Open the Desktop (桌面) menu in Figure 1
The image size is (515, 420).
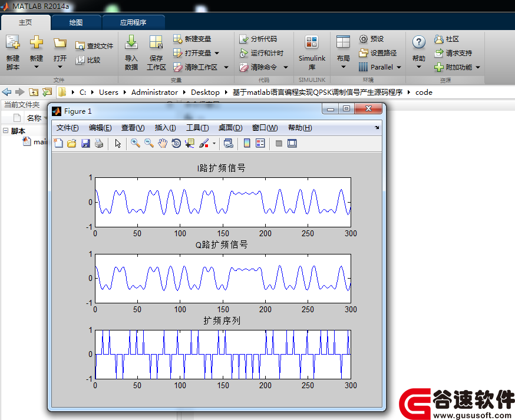click(x=230, y=128)
